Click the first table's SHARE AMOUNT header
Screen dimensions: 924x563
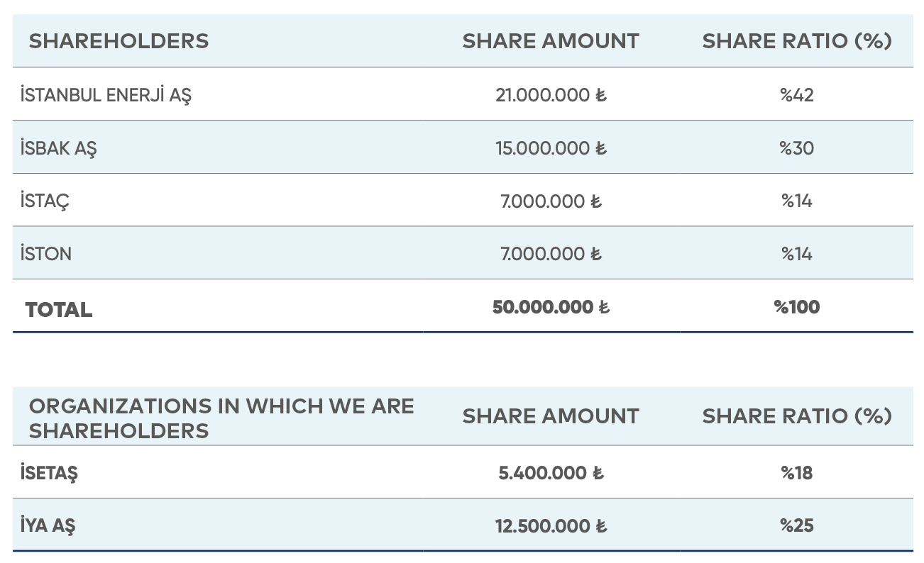pyautogui.click(x=551, y=41)
